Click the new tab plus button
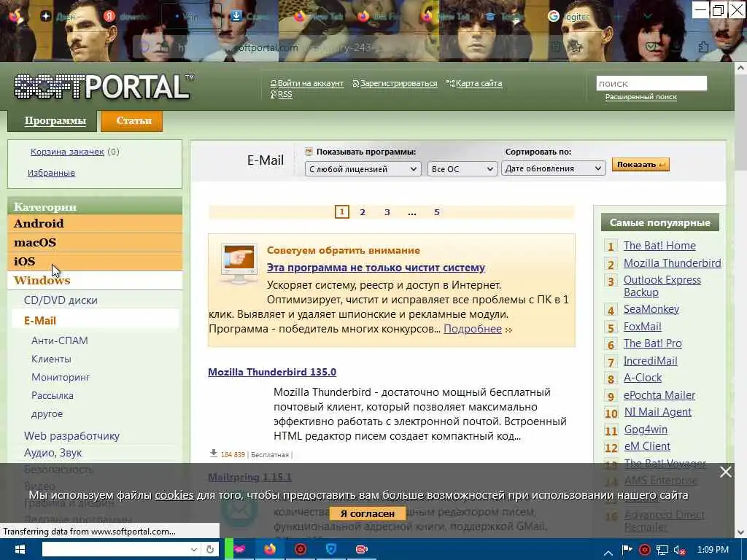 click(618, 17)
